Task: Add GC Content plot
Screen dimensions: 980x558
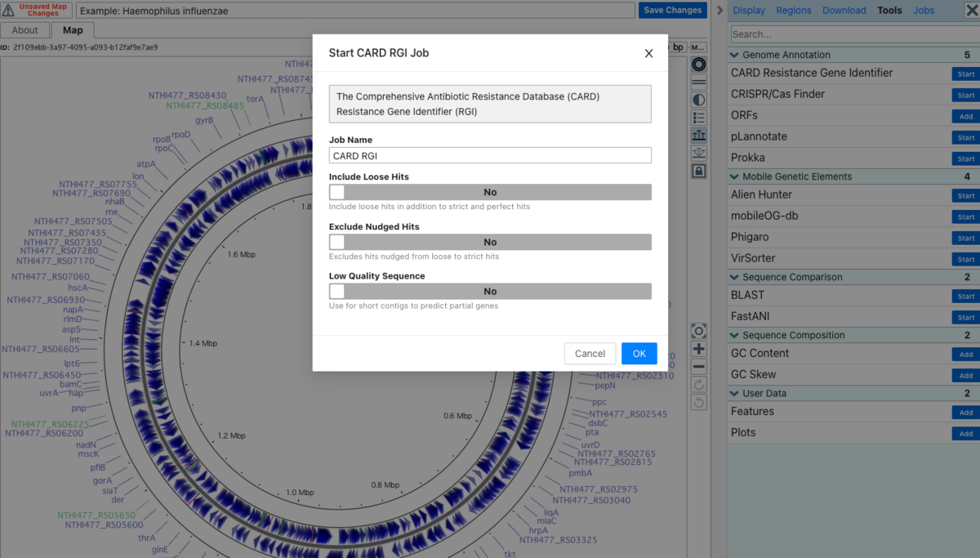Action: [966, 354]
